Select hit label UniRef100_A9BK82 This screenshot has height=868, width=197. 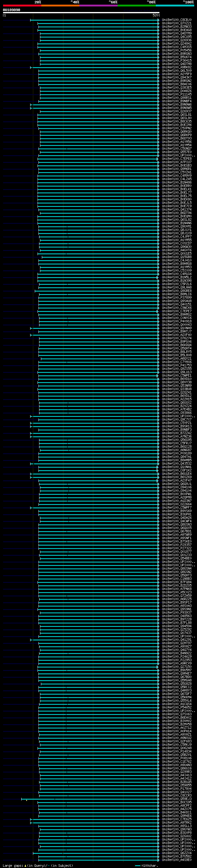pyautogui.click(x=177, y=67)
